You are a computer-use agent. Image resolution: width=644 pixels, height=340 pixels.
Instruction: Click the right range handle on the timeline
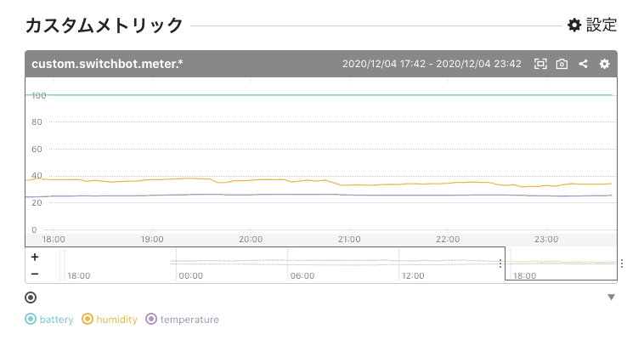coord(622,263)
